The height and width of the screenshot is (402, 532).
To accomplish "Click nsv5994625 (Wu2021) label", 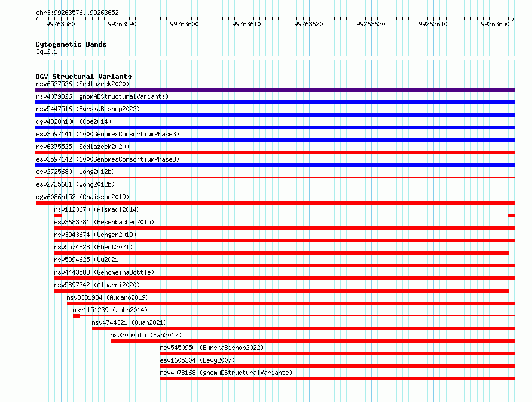I will [x=88, y=260].
